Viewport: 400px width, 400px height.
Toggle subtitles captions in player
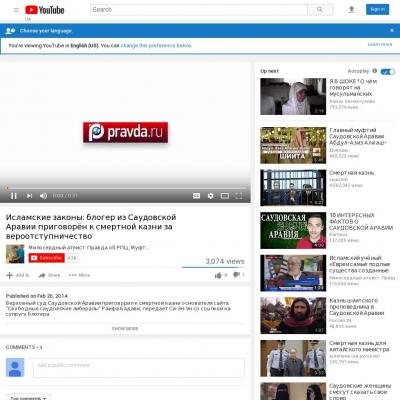(197, 196)
